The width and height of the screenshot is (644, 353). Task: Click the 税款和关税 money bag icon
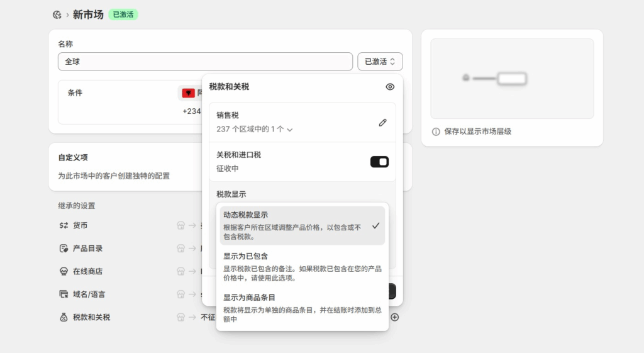point(64,317)
